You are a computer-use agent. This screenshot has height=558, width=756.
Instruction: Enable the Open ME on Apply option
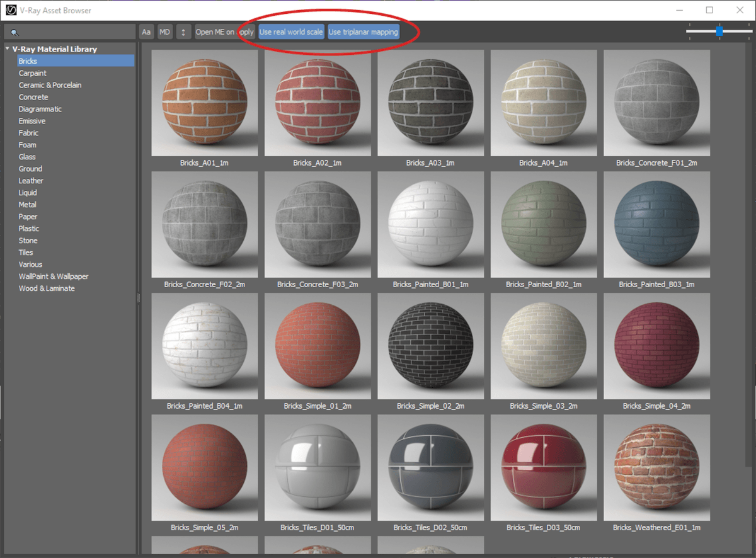coord(224,31)
